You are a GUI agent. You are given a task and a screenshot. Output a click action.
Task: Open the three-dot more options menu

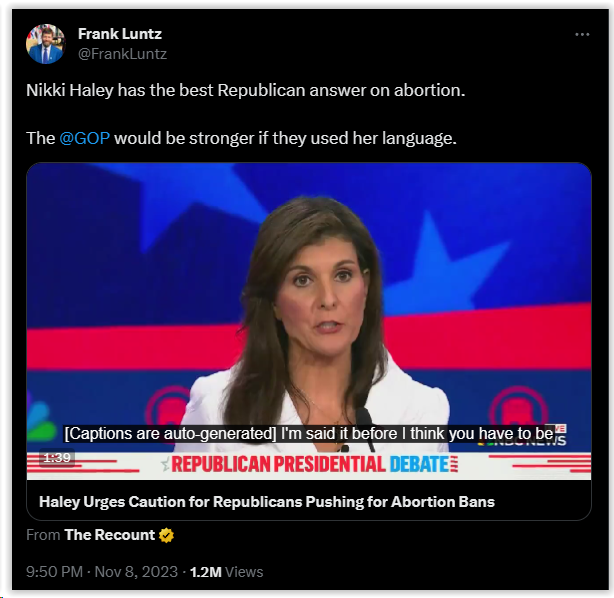click(582, 34)
